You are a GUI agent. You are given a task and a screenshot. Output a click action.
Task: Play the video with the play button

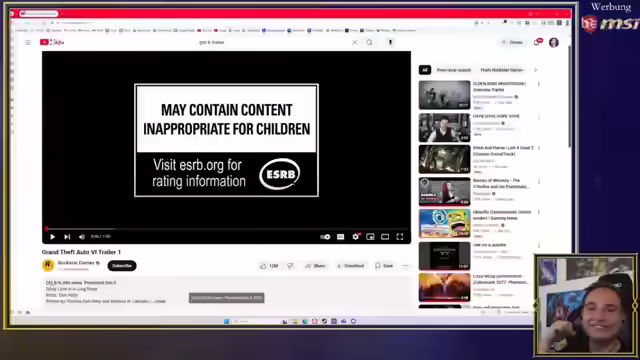52,237
